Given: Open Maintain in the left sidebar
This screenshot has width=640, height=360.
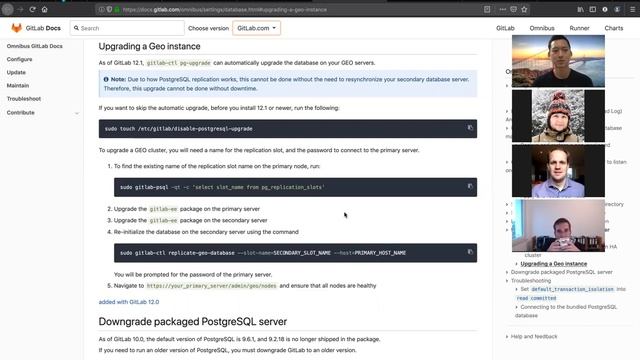Looking at the screenshot, I should (x=18, y=85).
